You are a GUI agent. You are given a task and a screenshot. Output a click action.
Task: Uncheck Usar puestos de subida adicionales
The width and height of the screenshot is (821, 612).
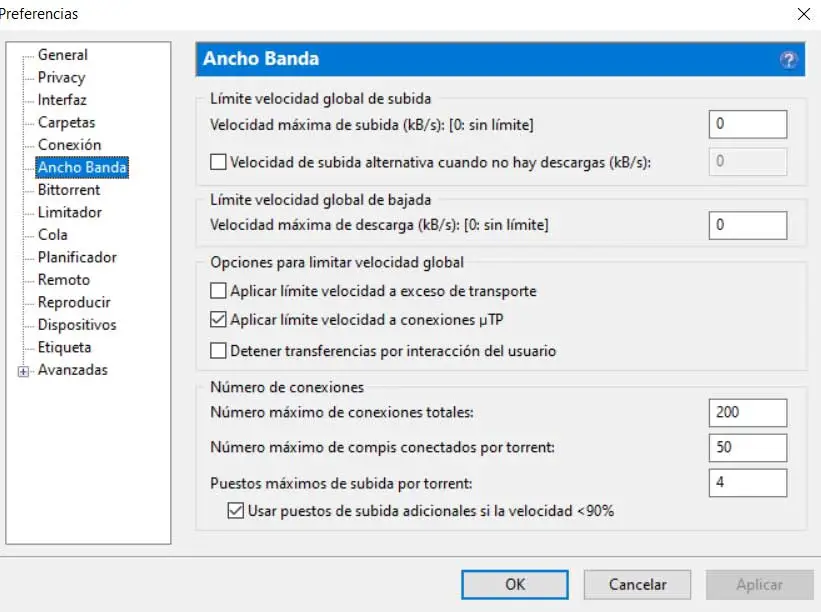click(236, 510)
